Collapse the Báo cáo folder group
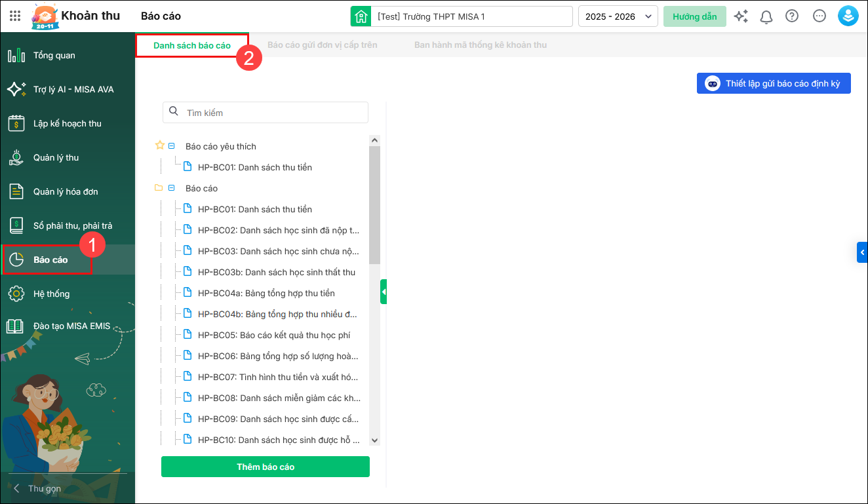The image size is (868, 504). [x=172, y=187]
